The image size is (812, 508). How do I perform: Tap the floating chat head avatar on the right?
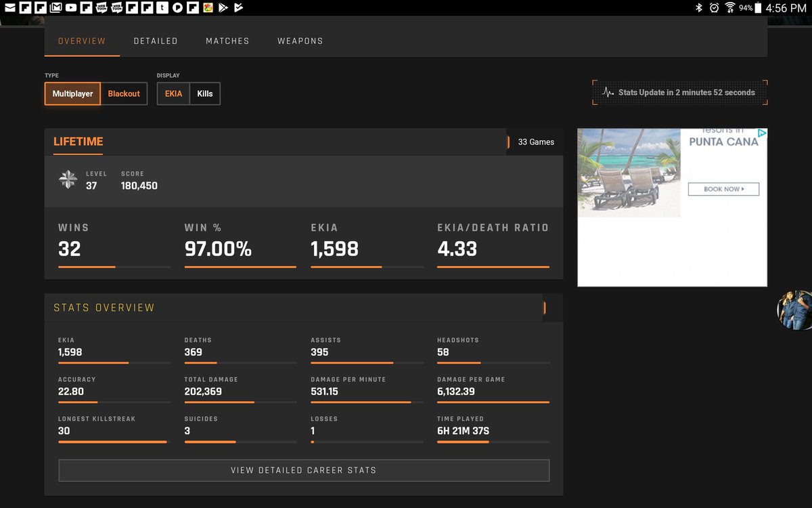coord(793,310)
